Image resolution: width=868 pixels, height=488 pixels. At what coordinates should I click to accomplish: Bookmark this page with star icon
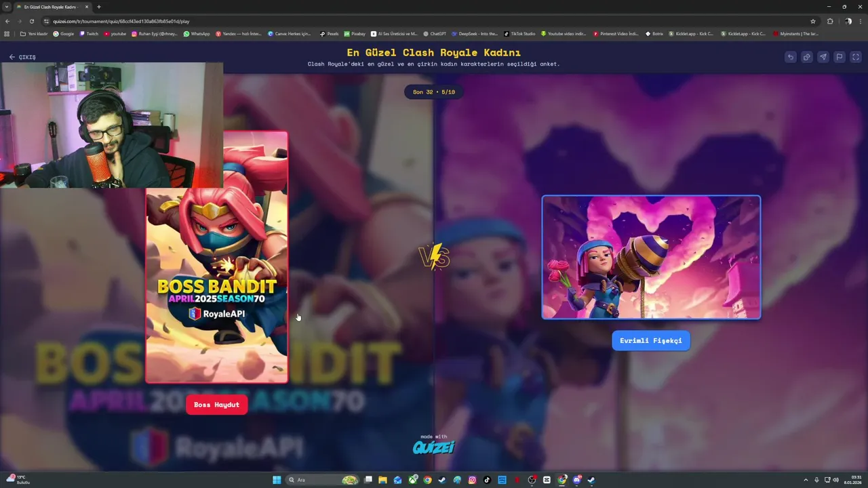pyautogui.click(x=813, y=21)
